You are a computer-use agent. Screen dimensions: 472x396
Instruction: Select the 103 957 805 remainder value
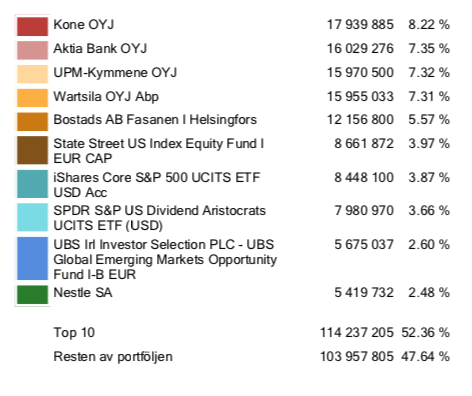coord(357,357)
